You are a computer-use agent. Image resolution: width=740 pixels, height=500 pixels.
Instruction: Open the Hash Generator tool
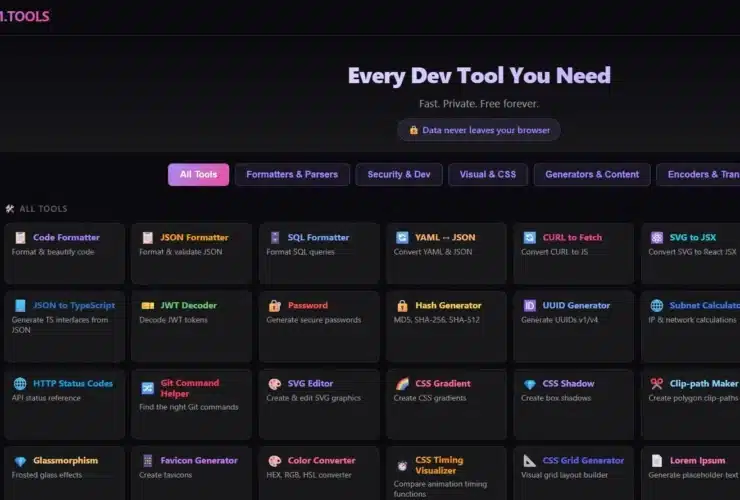446,326
